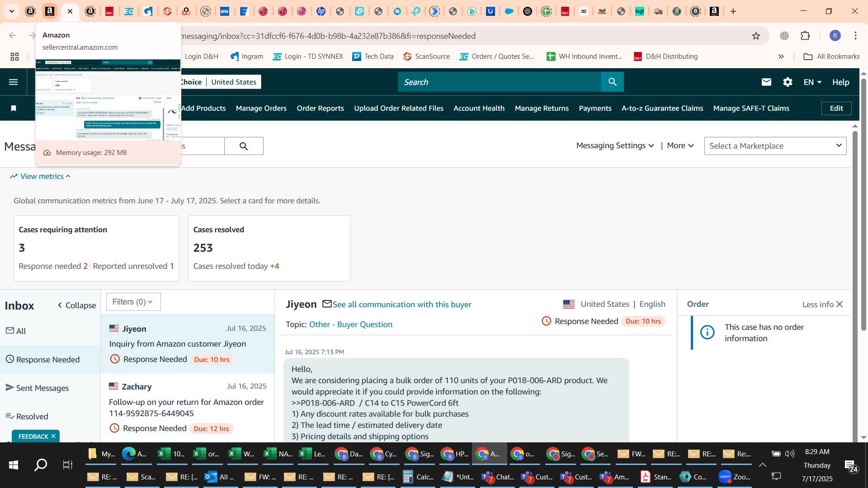The image size is (868, 488).
Task: Open All Bookmarks folder
Action: 832,56
